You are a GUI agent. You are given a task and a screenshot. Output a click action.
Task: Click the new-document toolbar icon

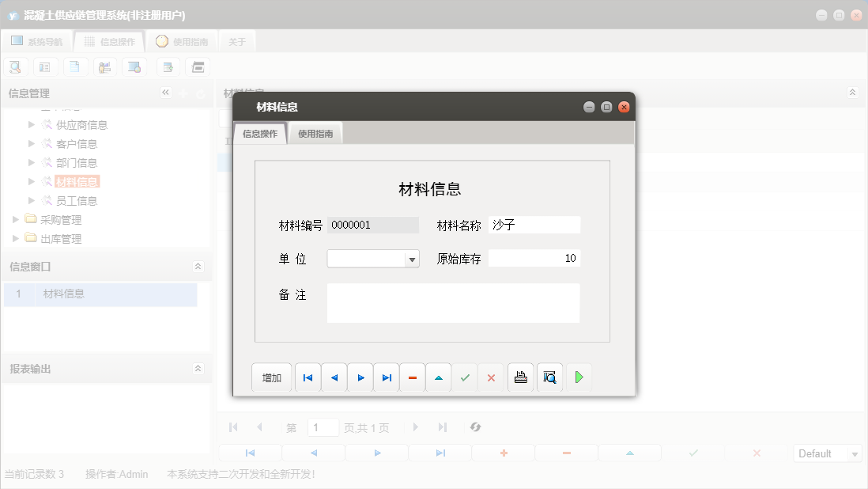(x=168, y=66)
